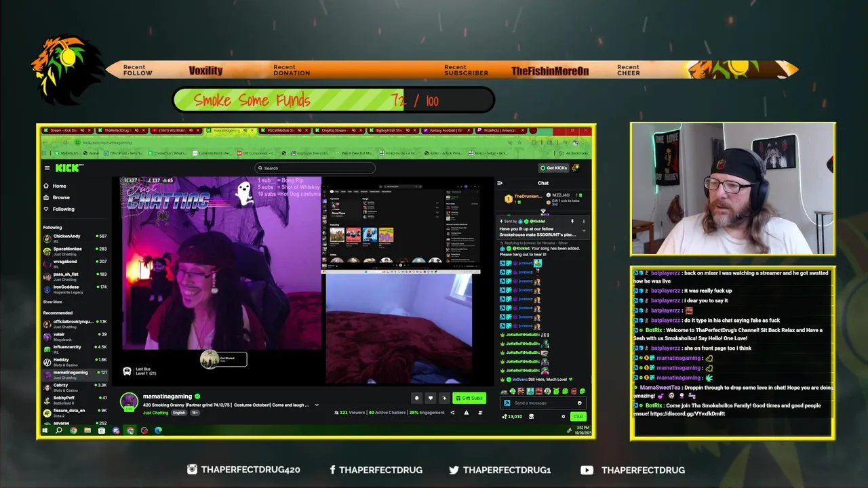Send the message with the green Chat button

(578, 416)
